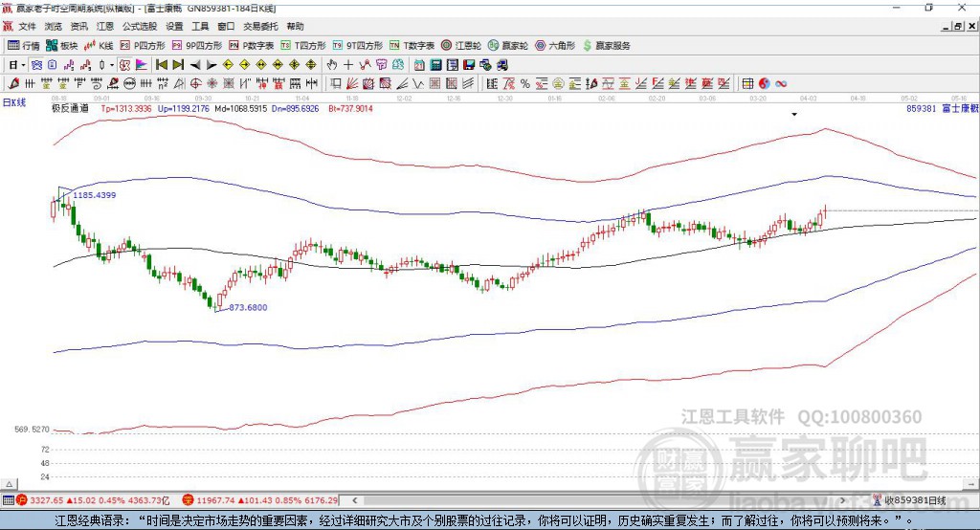Viewport: 980px width, 530px height.
Task: Click the Bt=737.9014 value
Action: pyautogui.click(x=350, y=109)
